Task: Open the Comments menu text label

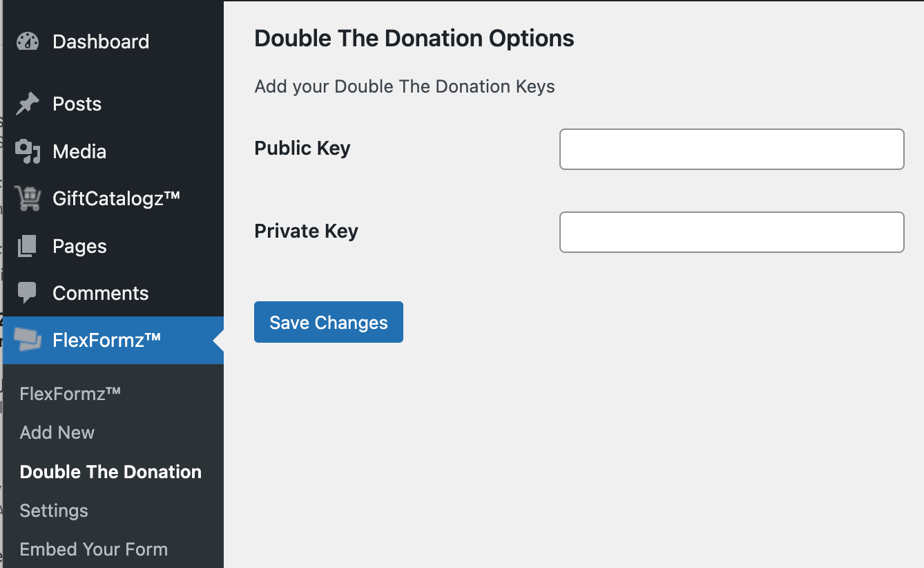Action: click(101, 293)
